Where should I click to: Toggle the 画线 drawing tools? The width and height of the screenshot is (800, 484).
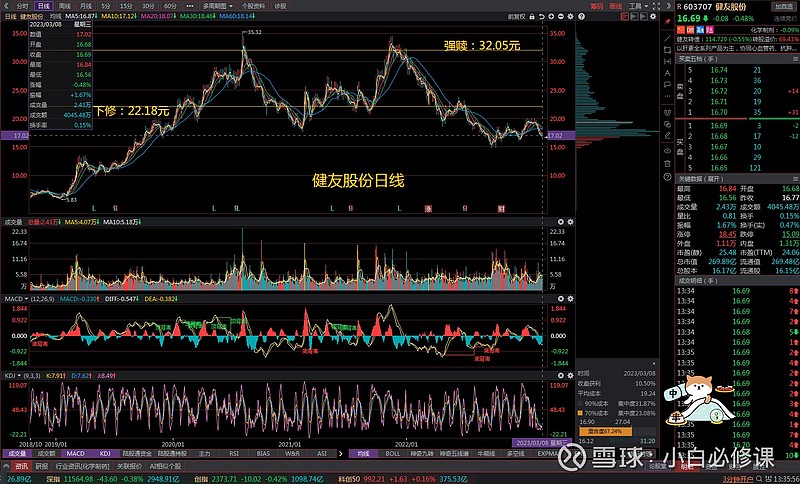tap(616, 6)
